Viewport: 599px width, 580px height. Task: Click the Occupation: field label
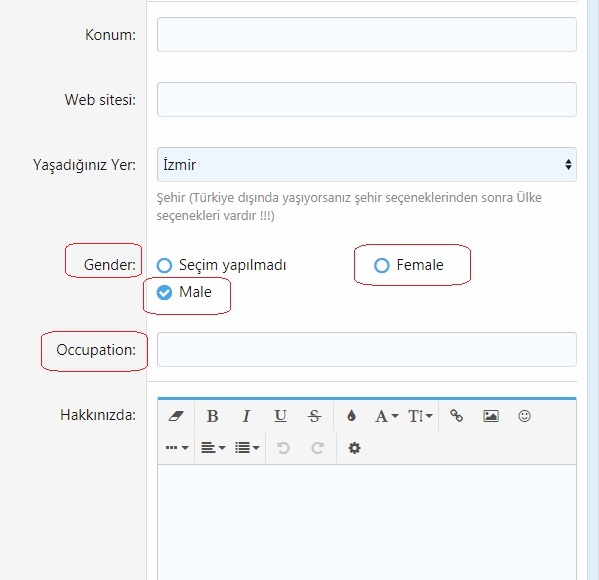click(x=96, y=350)
